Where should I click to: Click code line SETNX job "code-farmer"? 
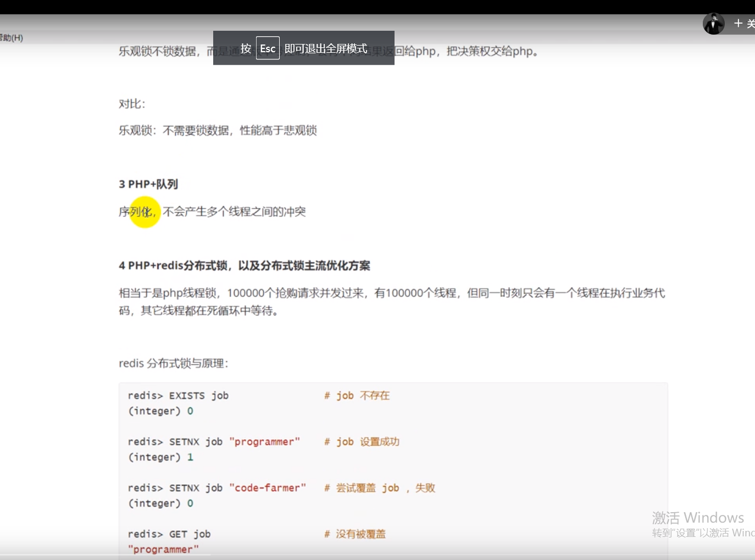[216, 488]
